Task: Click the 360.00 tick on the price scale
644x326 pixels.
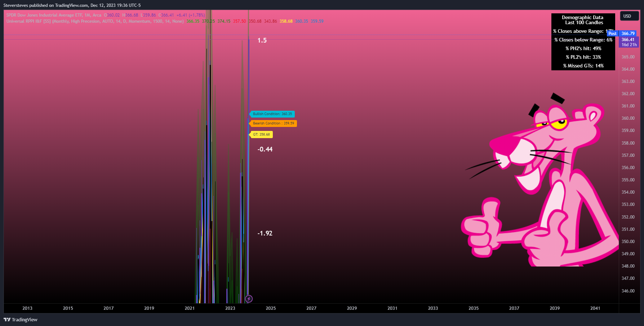Action: point(628,118)
